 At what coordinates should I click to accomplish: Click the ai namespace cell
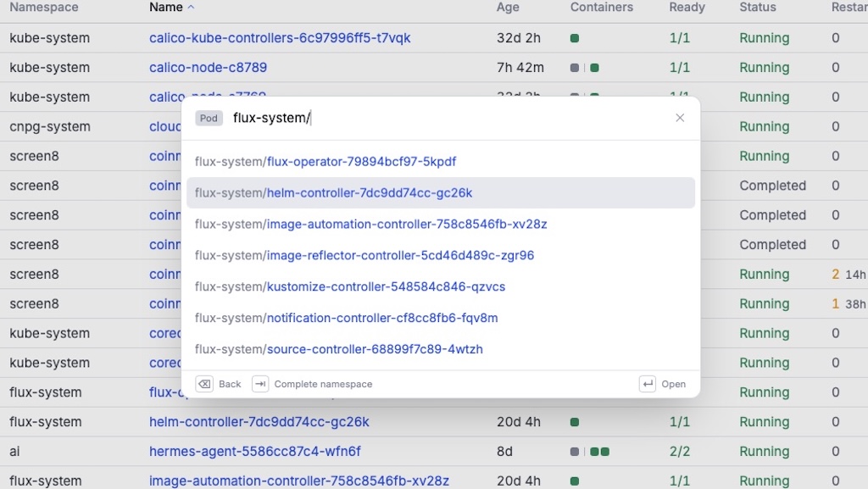tap(14, 452)
